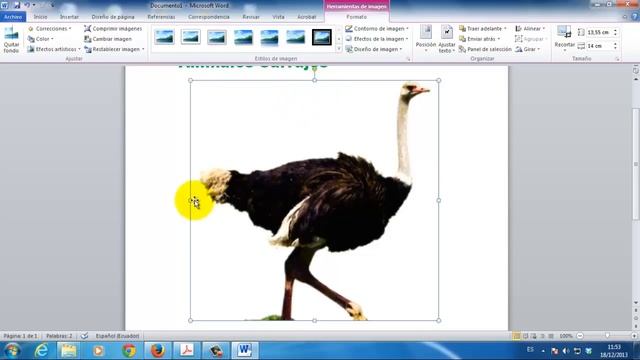The image size is (640, 360).
Task: Click the Save icon in quick access toolbar
Action: point(17,5)
